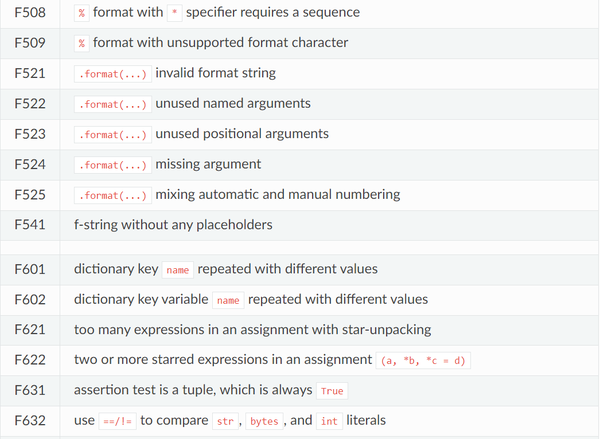Click the '(a, *b, *c = d)' code snippet
Viewport: 600px width, 439px height.
coord(424,360)
